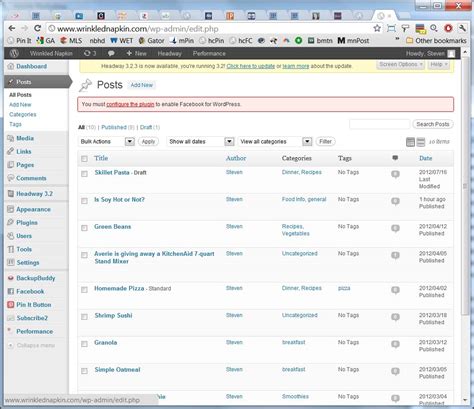Open Gator bookmark in bookmarks bar
The height and width of the screenshot is (409, 474).
click(151, 41)
